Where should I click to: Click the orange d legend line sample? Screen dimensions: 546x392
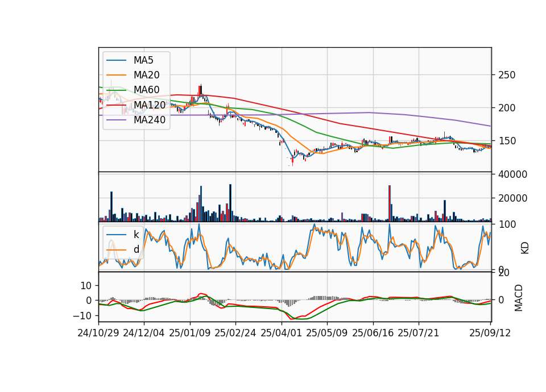pyautogui.click(x=116, y=250)
